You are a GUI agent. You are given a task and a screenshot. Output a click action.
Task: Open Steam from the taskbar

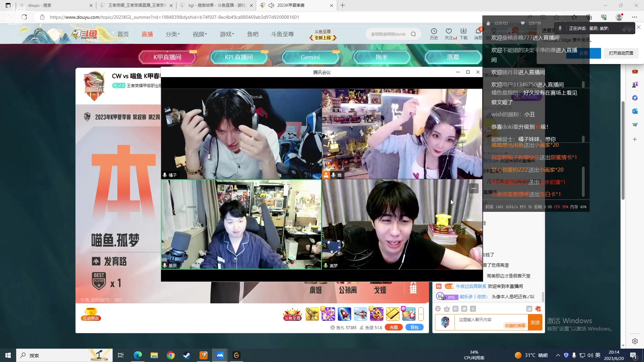[x=187, y=355]
